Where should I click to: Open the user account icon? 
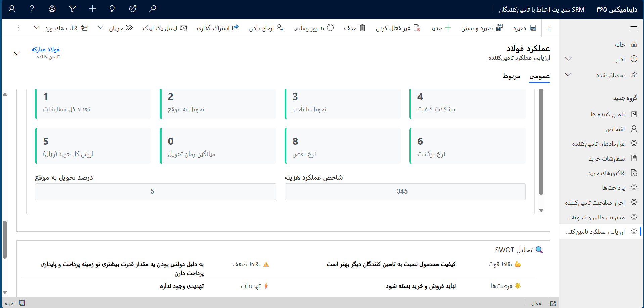[x=12, y=9]
